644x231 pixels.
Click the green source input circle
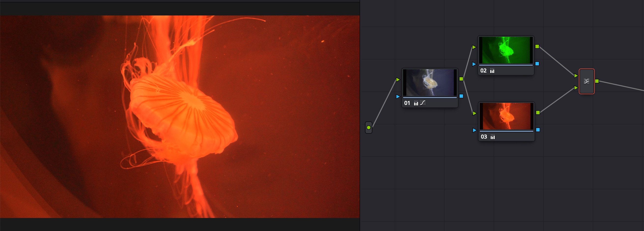(x=368, y=128)
